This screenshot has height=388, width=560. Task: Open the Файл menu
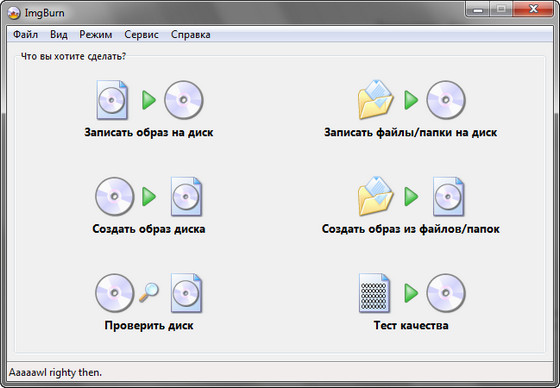[x=25, y=35]
